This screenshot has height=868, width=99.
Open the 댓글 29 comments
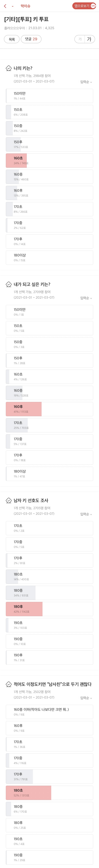31,39
